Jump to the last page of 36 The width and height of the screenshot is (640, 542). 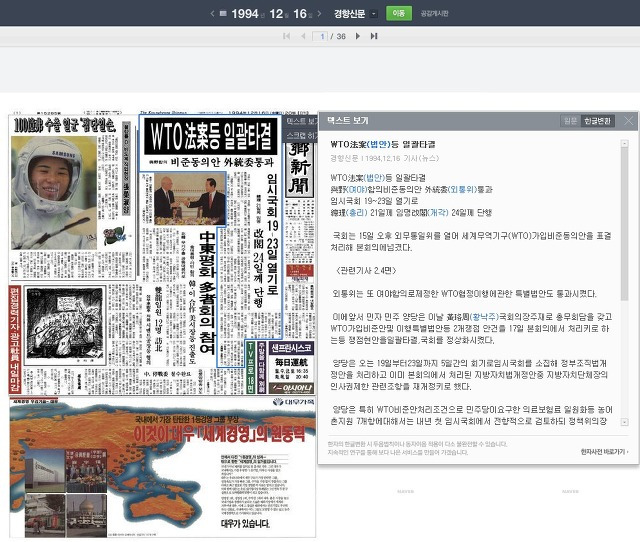pos(374,36)
